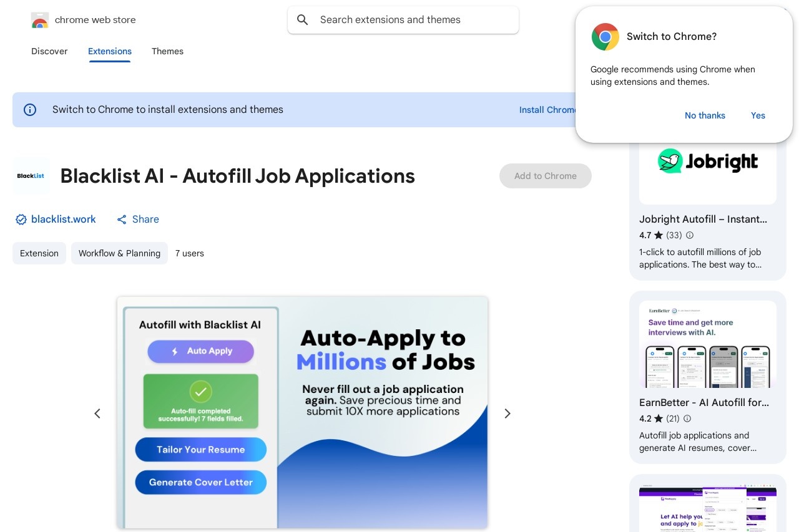Click the Workflow & Planning chip
Screen dimensions: 799x532
pyautogui.click(x=119, y=253)
